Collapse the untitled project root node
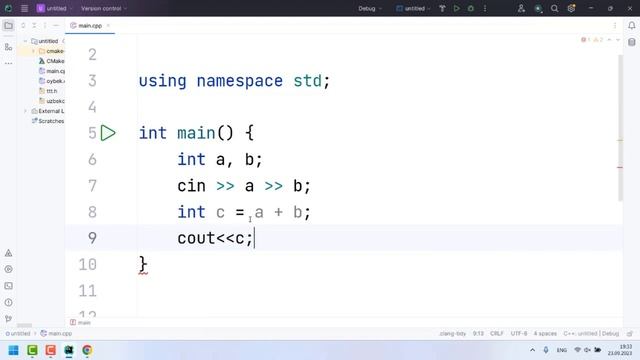Viewport: 640px width, 360px height. point(25,41)
